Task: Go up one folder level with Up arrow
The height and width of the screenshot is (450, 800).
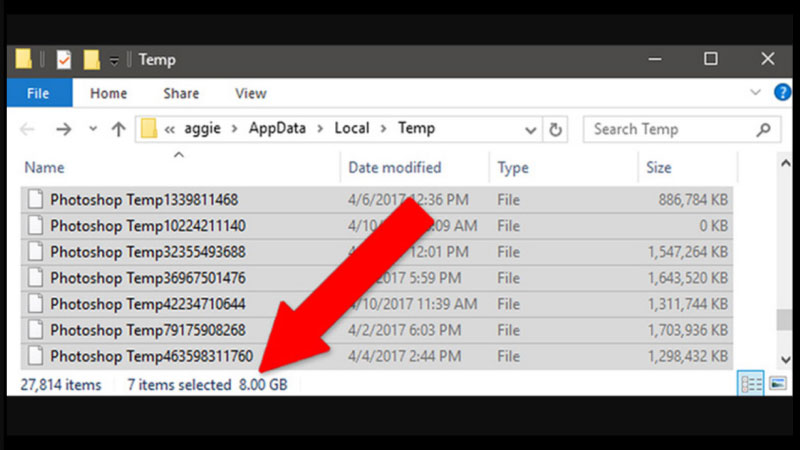Action: click(x=118, y=129)
